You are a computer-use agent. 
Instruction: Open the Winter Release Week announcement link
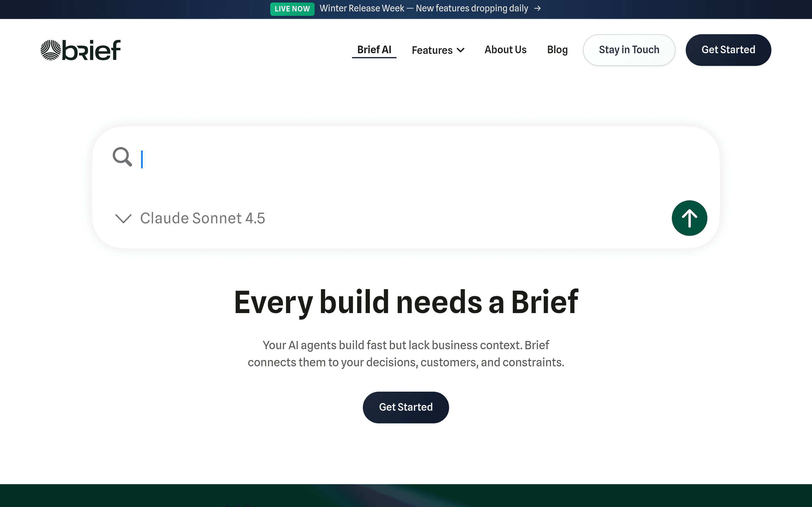click(x=424, y=8)
